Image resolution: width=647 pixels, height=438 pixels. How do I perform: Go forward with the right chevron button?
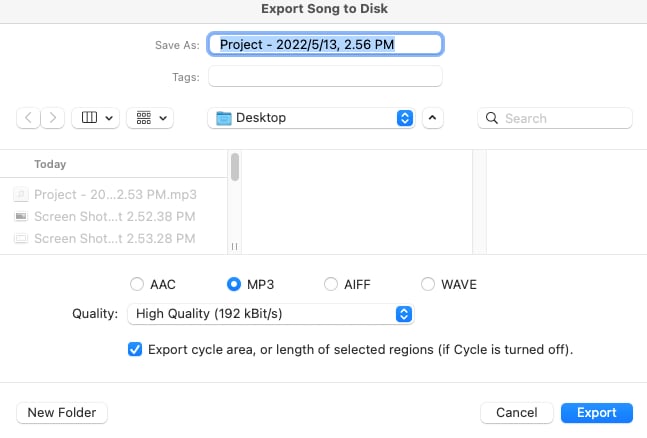(x=52, y=118)
